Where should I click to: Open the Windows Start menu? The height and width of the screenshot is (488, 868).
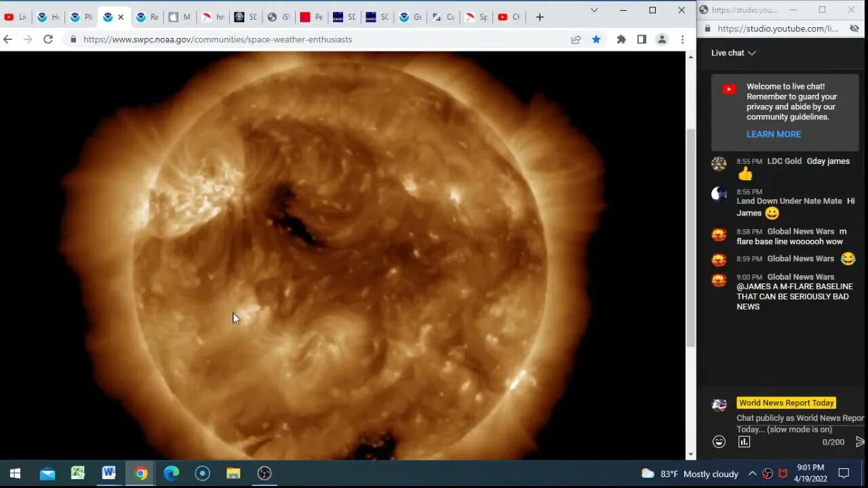click(x=15, y=473)
